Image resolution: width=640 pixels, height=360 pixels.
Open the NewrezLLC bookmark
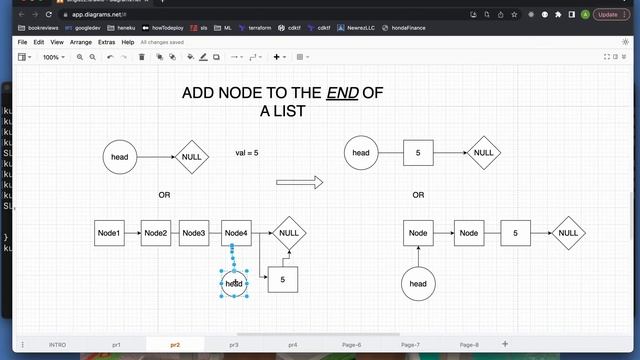(356, 28)
